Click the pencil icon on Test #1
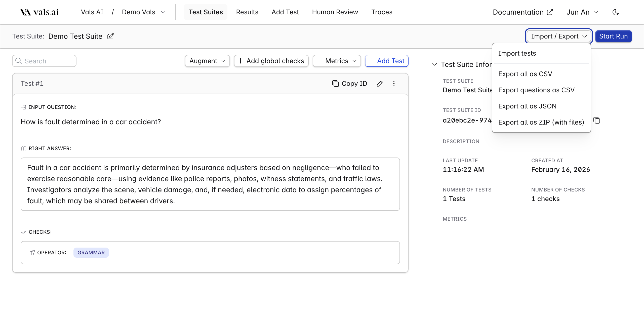The width and height of the screenshot is (644, 312). pos(380,84)
